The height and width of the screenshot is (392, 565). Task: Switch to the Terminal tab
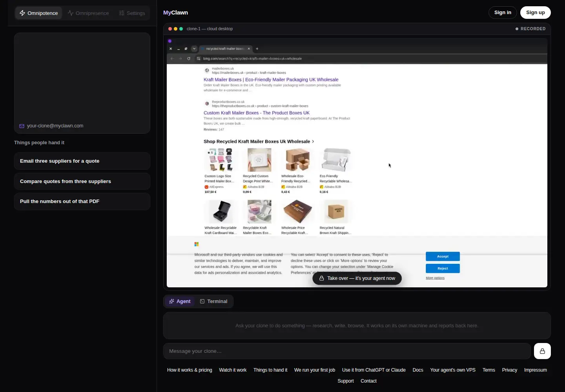tap(214, 301)
